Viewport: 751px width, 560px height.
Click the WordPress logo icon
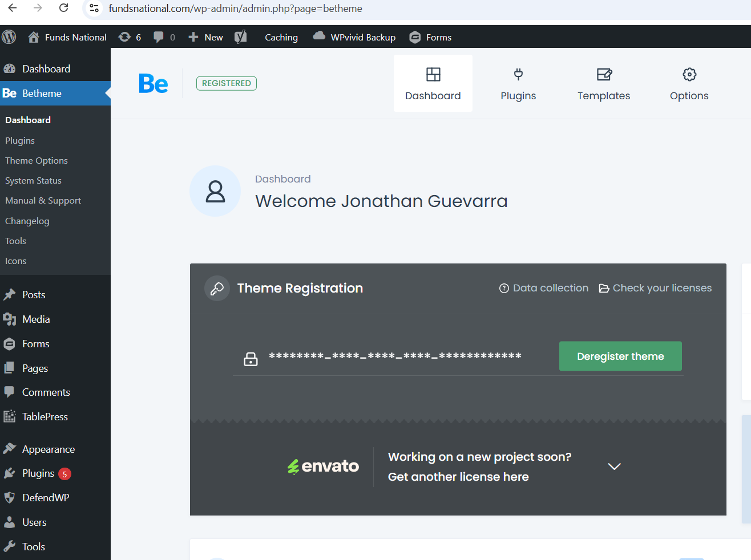pos(9,37)
